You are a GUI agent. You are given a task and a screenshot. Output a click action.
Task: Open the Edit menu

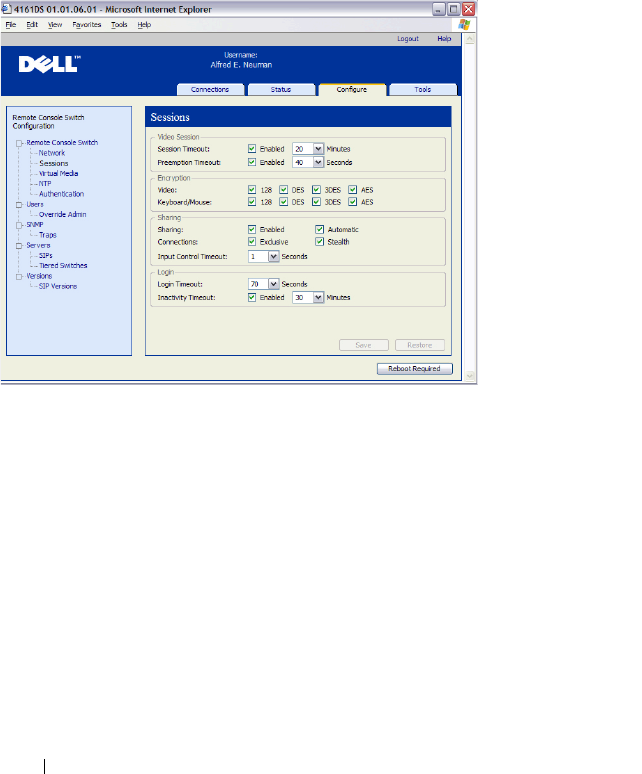(32, 25)
